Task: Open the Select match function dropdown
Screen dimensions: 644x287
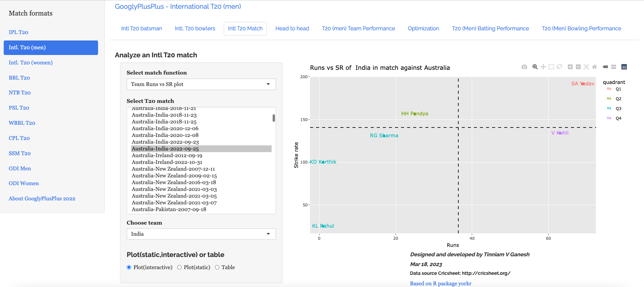Action: [x=201, y=84]
